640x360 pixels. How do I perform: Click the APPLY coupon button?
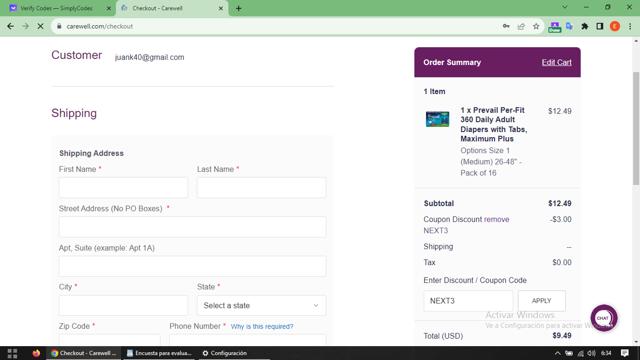click(x=542, y=301)
